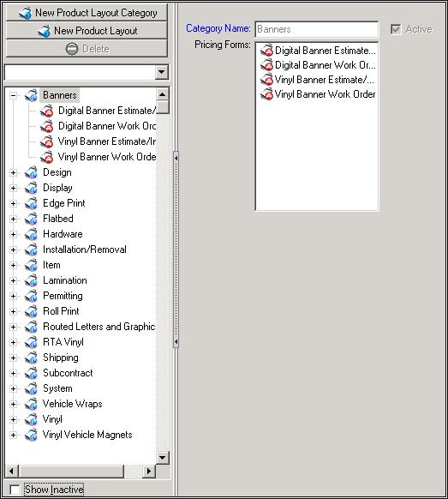Click the Vehicle Wraps category icon
The height and width of the screenshot is (499, 448).
pos(31,404)
